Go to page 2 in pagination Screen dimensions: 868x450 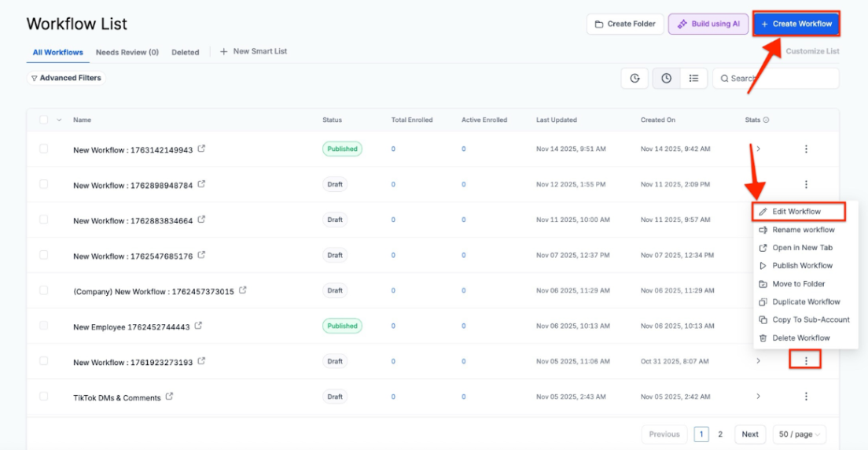[x=720, y=434]
